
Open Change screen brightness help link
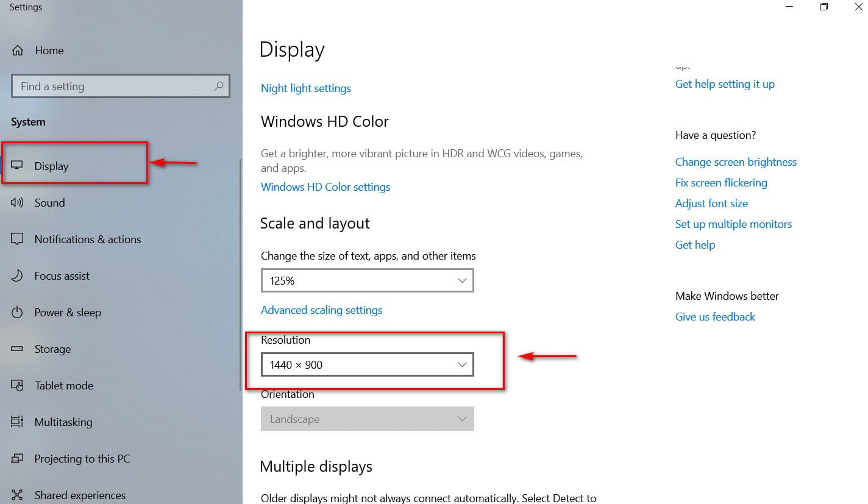[x=736, y=162]
